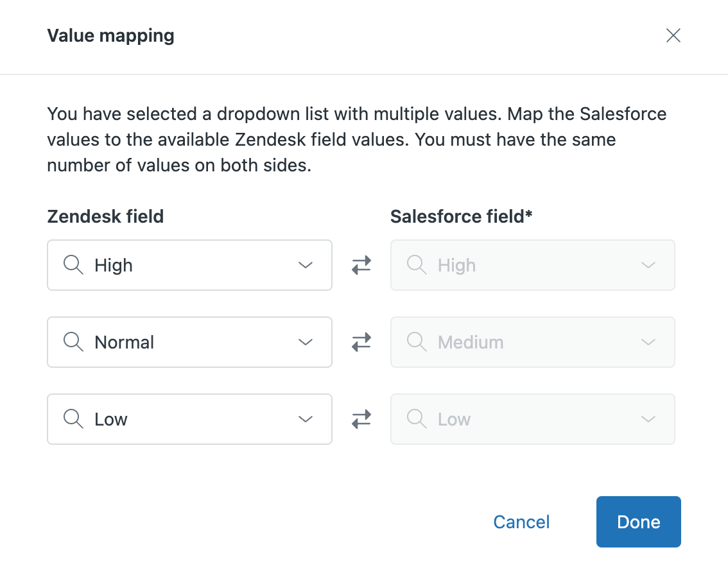The width and height of the screenshot is (728, 586).
Task: Click the search icon in the Medium Salesforce field
Action: (x=416, y=341)
